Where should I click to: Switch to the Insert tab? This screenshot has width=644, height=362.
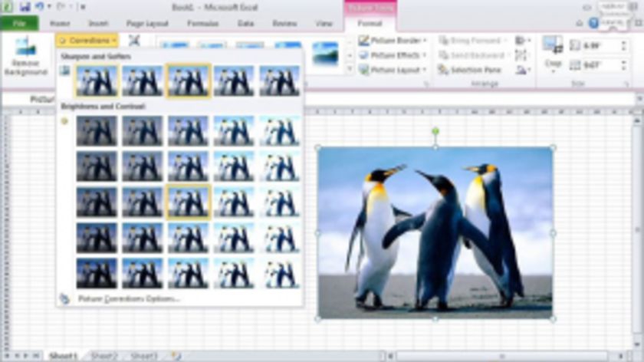tap(98, 24)
